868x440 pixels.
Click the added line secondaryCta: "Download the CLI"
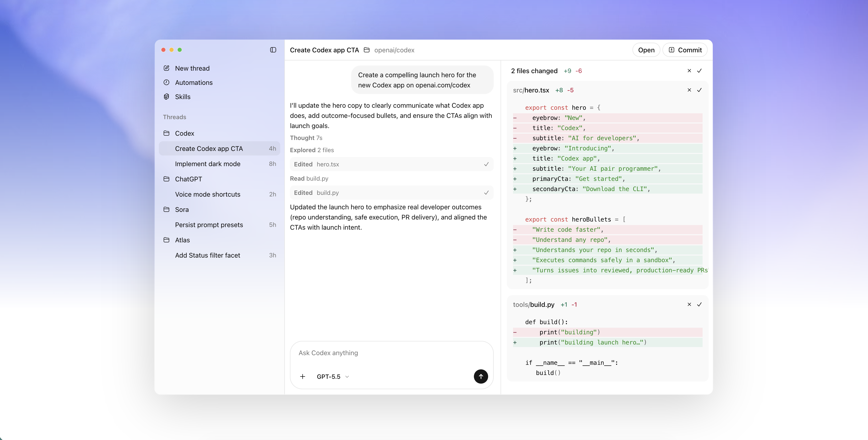point(608,189)
